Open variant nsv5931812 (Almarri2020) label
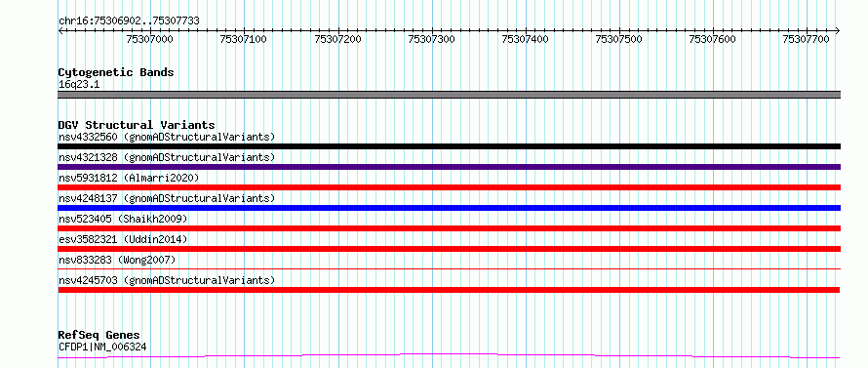This screenshot has width=868, height=368. click(129, 178)
